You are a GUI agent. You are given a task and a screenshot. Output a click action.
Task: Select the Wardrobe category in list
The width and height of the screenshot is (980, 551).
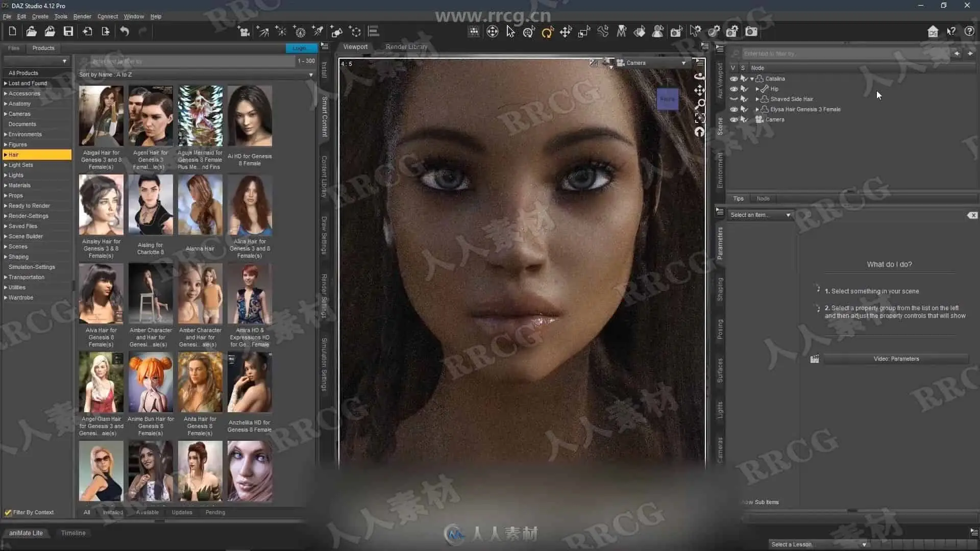click(x=21, y=297)
